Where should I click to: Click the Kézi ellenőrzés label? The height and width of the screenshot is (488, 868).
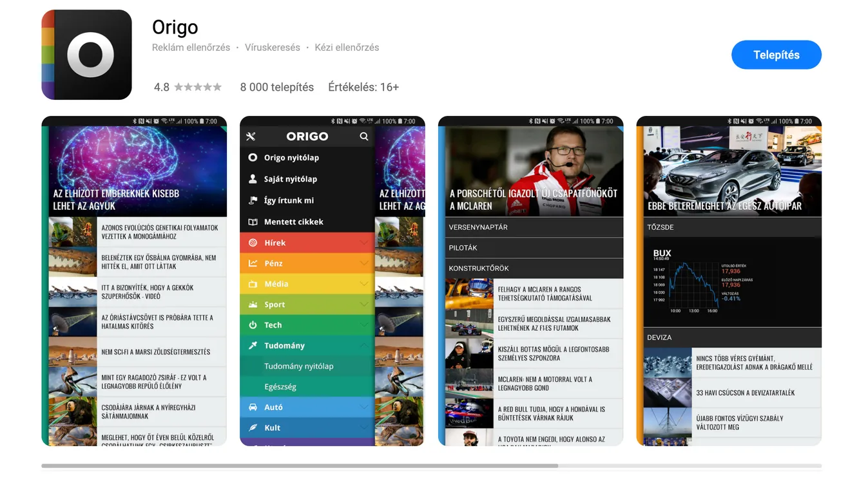pyautogui.click(x=347, y=48)
